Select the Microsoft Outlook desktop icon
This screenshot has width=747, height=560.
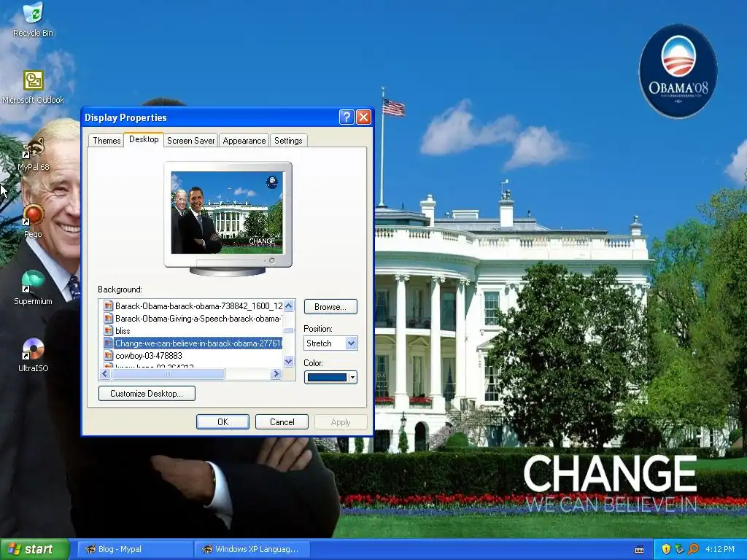point(33,87)
